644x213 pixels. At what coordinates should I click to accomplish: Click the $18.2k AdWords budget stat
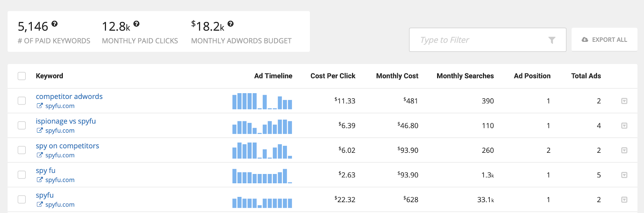208,26
